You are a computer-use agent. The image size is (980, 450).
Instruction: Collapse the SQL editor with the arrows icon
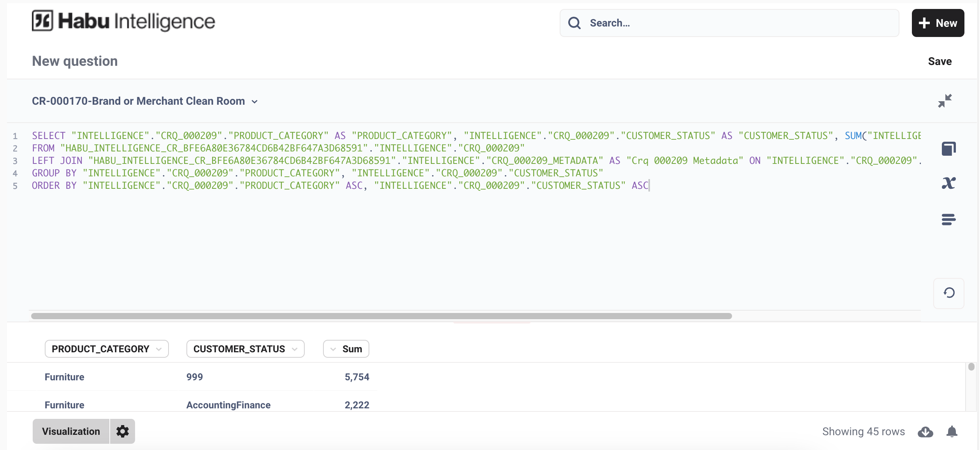(x=945, y=101)
